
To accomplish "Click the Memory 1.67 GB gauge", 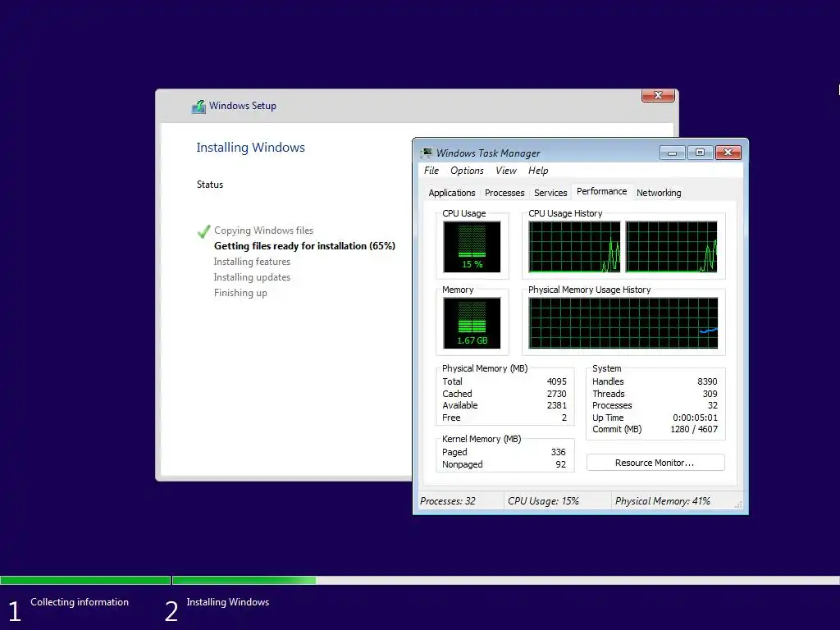I will [x=472, y=323].
